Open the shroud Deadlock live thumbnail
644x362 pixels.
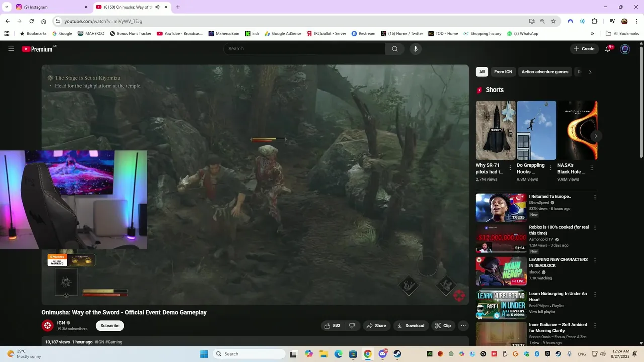point(501,271)
